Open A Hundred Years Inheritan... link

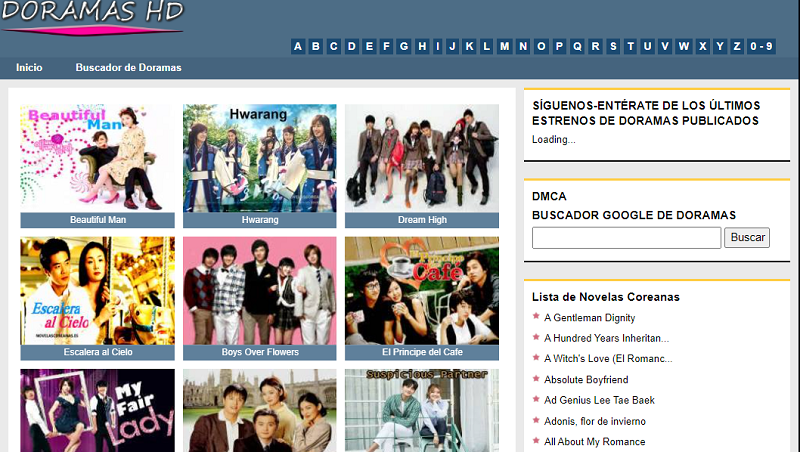pyautogui.click(x=606, y=338)
